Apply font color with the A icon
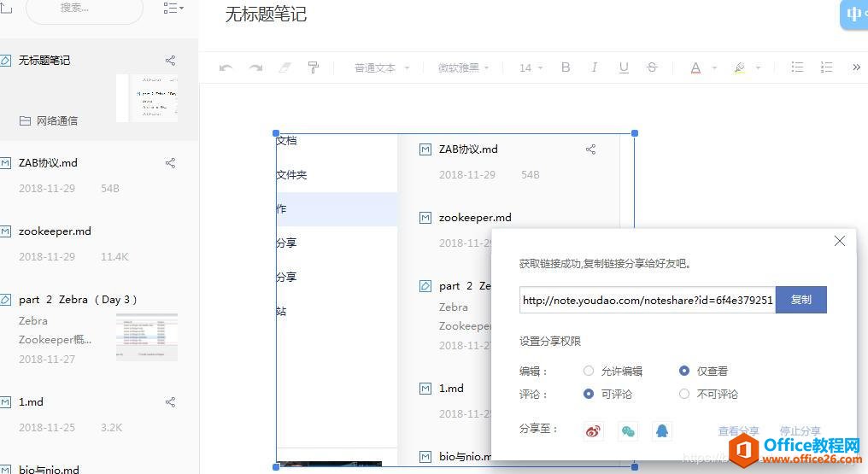The width and height of the screenshot is (868, 474). click(695, 68)
